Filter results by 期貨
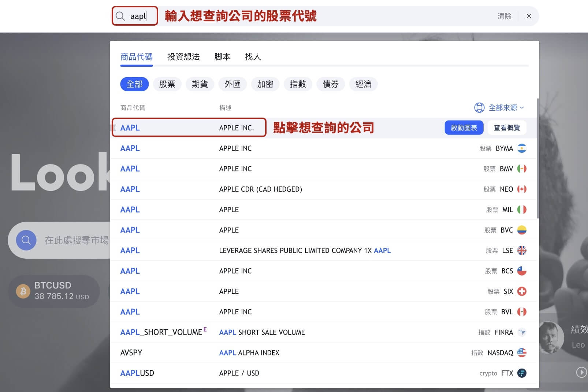 tap(200, 84)
